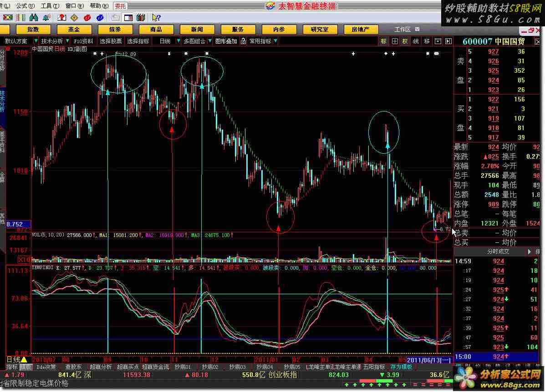This screenshot has width=545, height=392.
Task: Click the window layout toolbar icon
Action: [128, 17]
